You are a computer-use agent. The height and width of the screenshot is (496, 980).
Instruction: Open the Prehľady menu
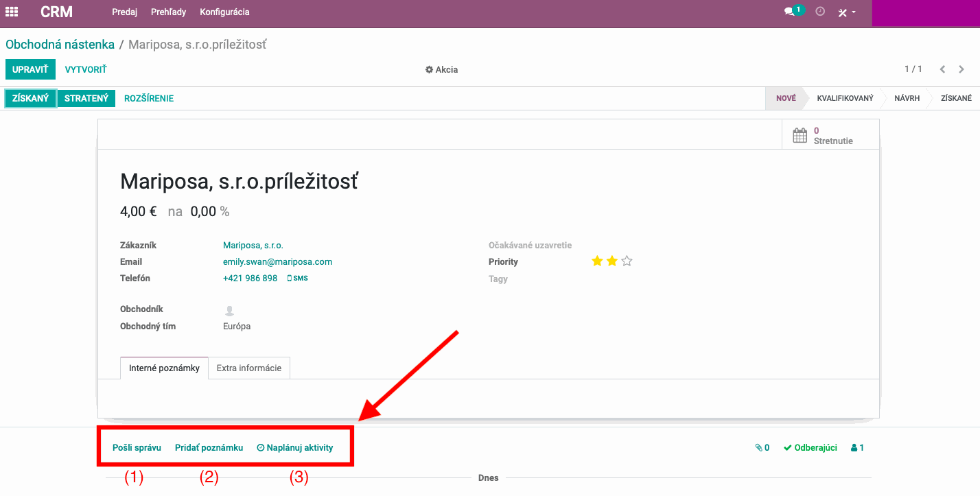coord(168,12)
